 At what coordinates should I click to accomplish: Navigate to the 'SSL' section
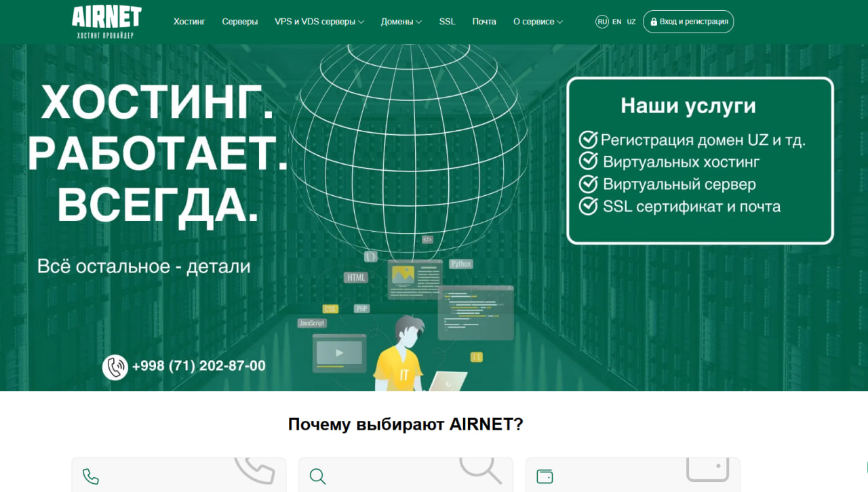coord(447,21)
